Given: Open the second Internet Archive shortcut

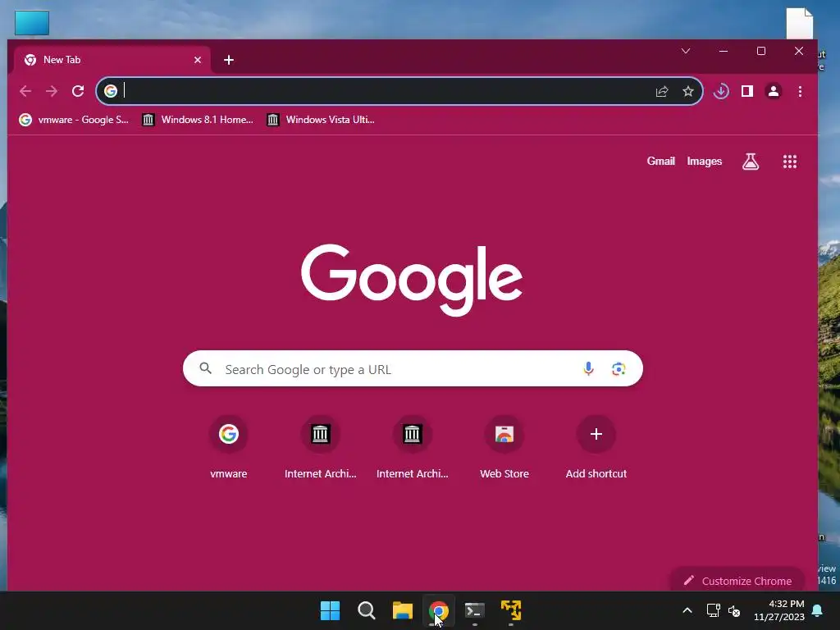Looking at the screenshot, I should point(413,447).
